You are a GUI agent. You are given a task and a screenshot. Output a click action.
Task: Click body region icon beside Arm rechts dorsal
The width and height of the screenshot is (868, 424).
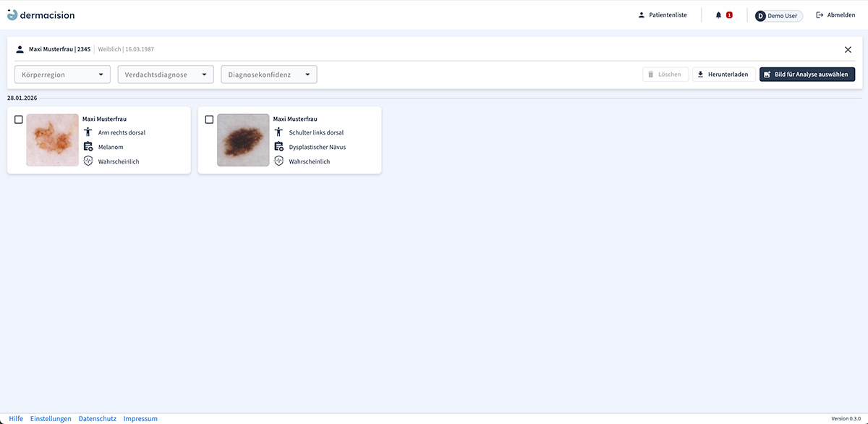88,132
